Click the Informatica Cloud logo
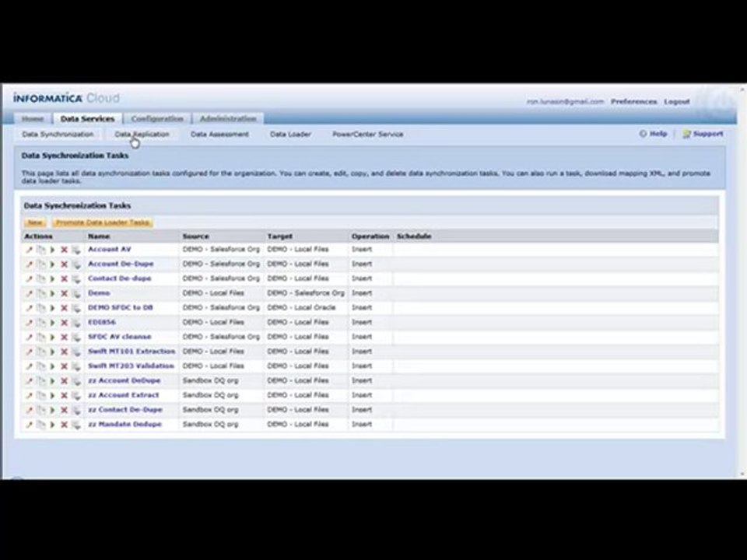747x560 pixels. pos(66,98)
